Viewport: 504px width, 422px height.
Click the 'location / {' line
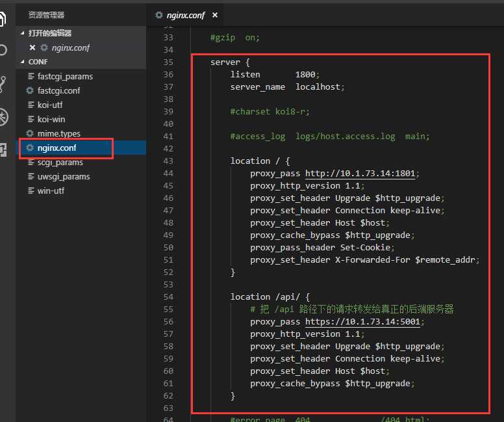click(260, 161)
